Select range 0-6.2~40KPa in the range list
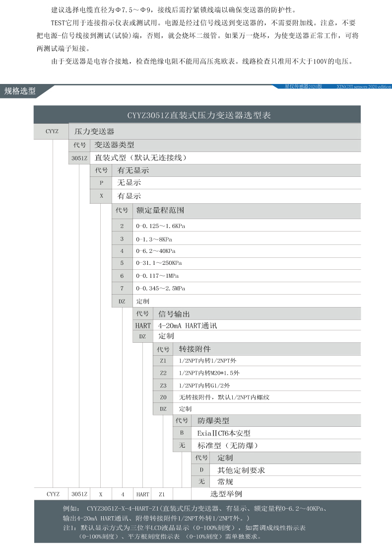The width and height of the screenshot is (392, 548). (x=156, y=251)
